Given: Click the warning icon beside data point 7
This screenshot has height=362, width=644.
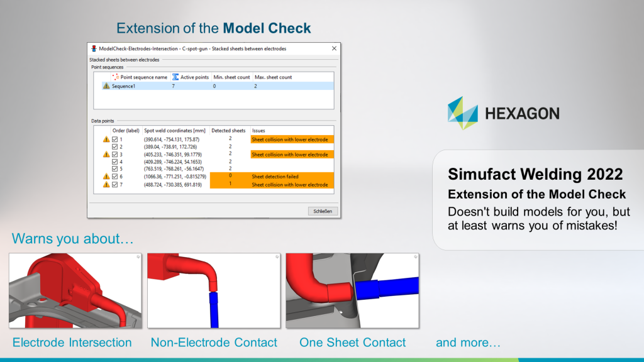Looking at the screenshot, I should click(104, 184).
